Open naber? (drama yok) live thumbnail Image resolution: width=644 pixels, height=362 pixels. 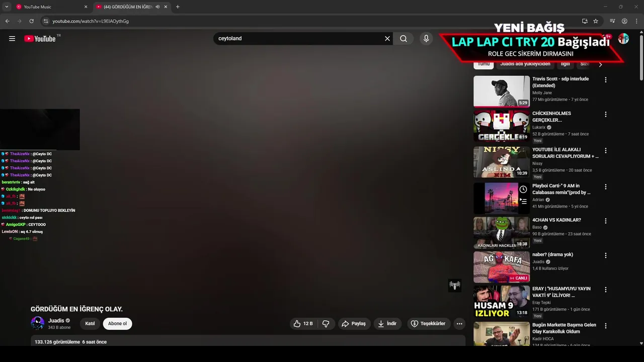(x=502, y=267)
